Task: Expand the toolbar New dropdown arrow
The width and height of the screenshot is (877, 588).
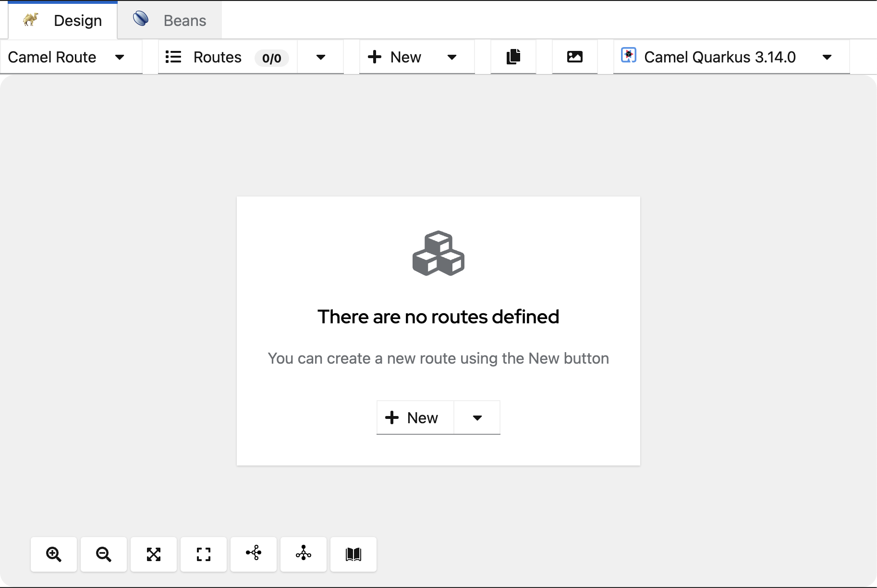Action: (x=452, y=57)
